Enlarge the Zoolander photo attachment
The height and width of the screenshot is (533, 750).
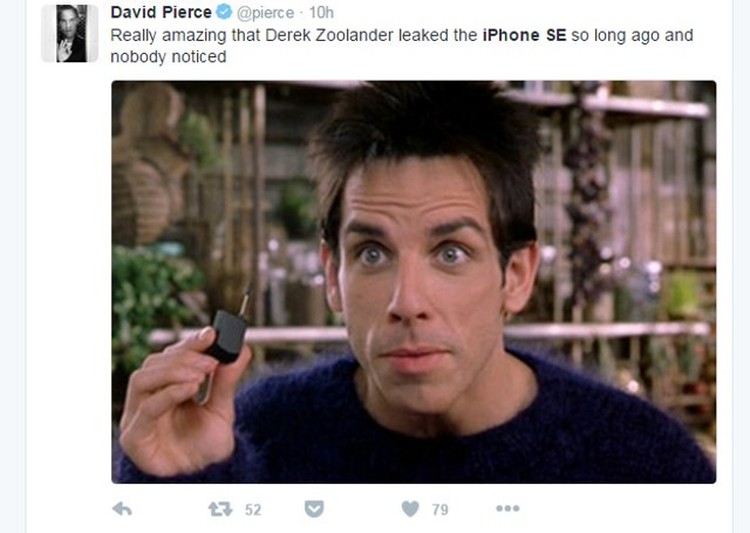[414, 282]
